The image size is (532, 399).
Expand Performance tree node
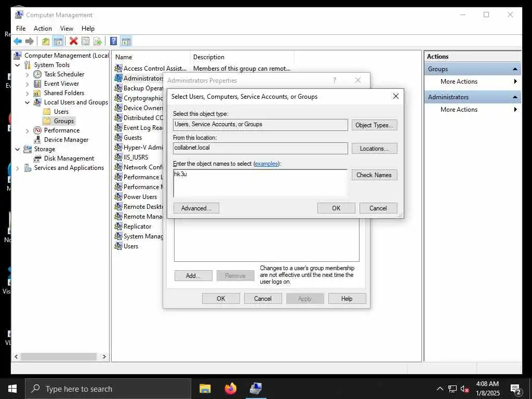[x=27, y=130]
